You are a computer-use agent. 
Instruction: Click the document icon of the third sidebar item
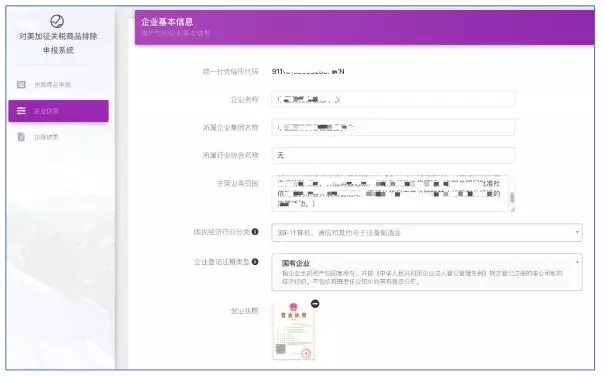[21, 137]
